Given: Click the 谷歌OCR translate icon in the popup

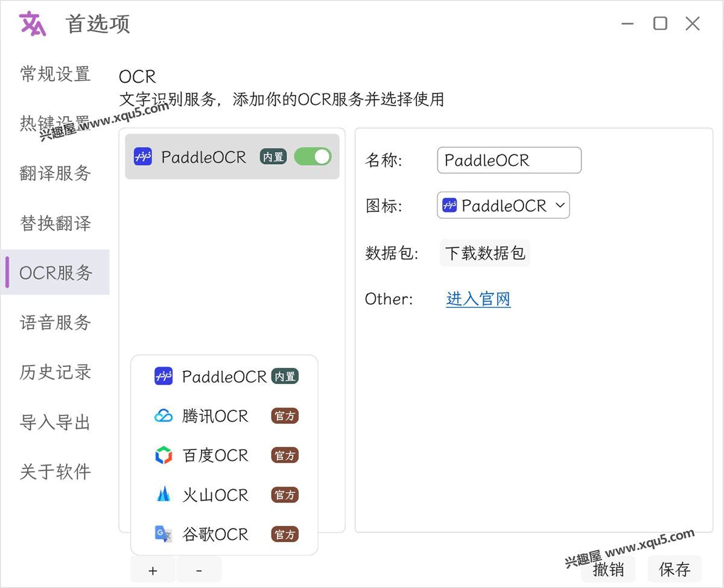Looking at the screenshot, I should pyautogui.click(x=164, y=534).
